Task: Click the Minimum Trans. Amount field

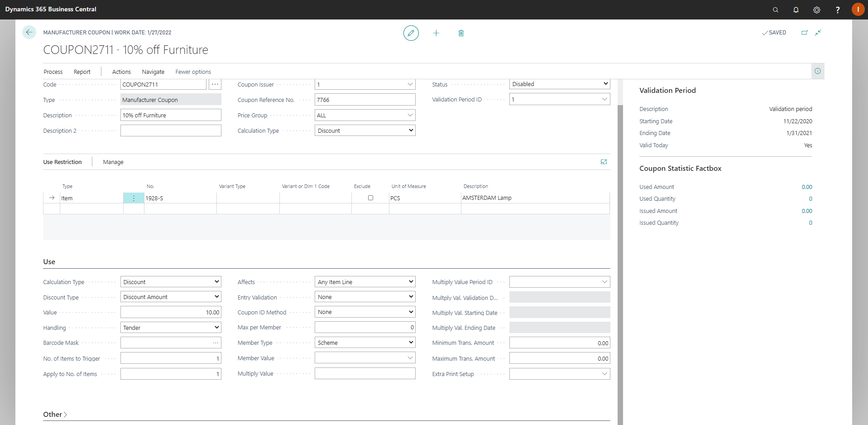Action: pos(560,343)
